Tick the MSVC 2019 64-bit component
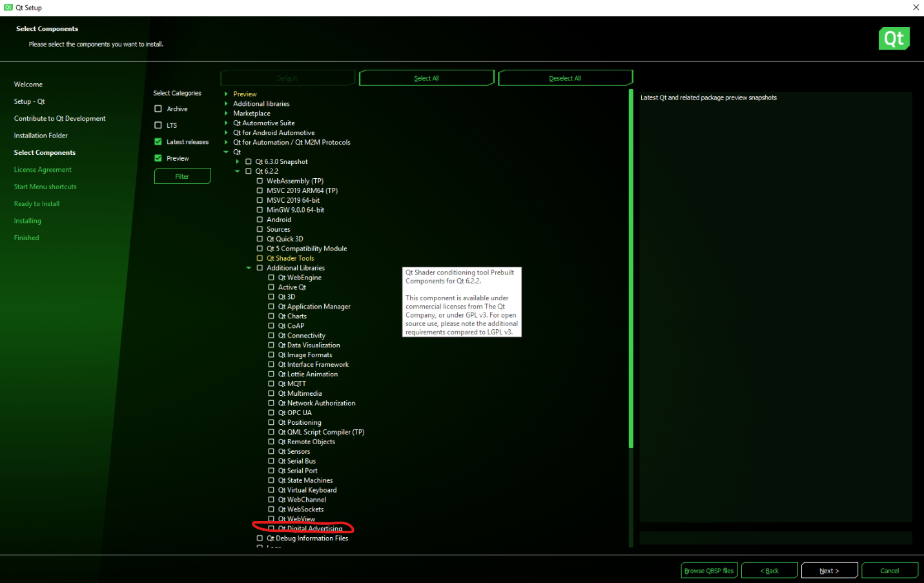The width and height of the screenshot is (924, 583). 260,200
